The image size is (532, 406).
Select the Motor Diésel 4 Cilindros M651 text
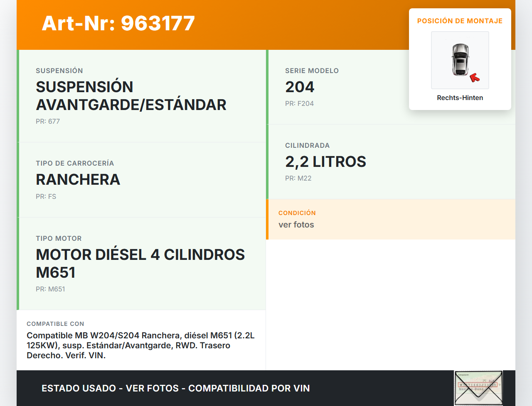tap(140, 263)
